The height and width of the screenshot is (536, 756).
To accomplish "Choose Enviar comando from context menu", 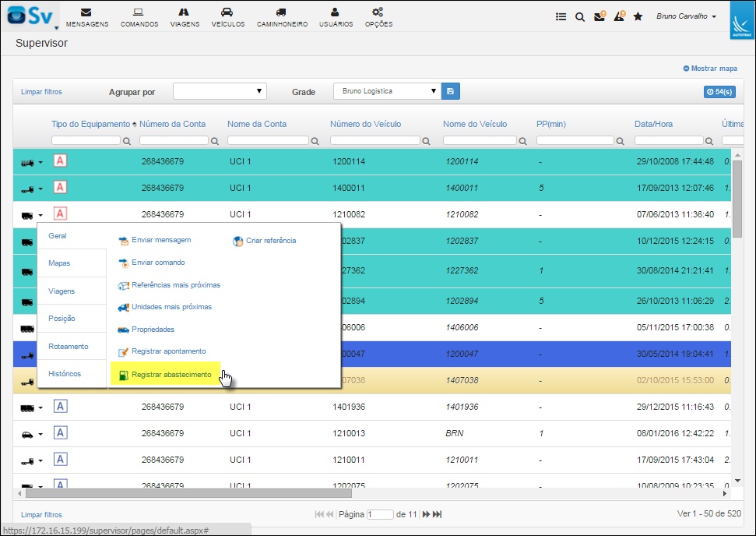I will click(x=158, y=263).
